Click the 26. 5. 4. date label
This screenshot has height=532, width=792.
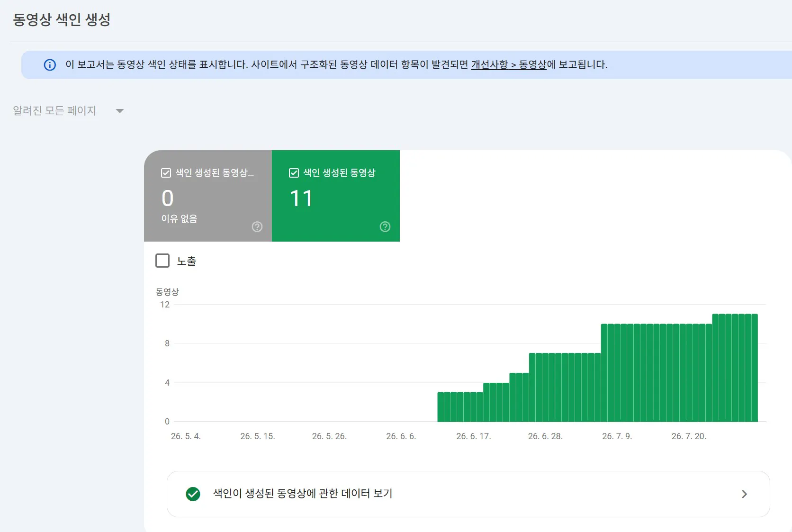point(186,436)
